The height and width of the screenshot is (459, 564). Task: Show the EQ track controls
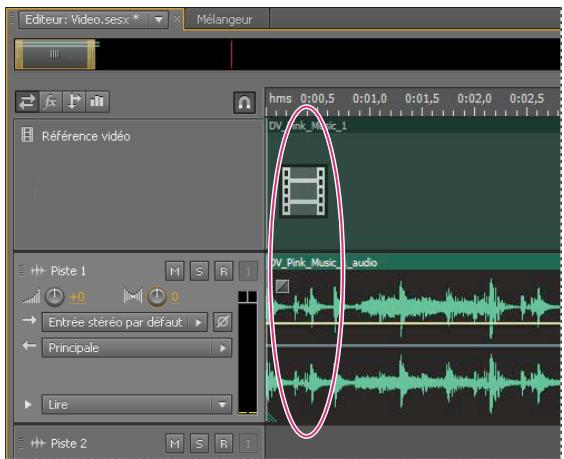(97, 102)
